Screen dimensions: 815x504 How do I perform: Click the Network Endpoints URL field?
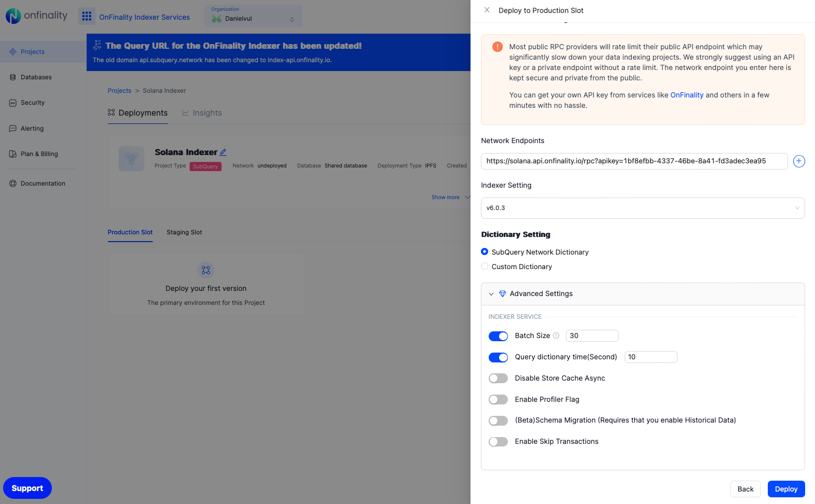[634, 161]
